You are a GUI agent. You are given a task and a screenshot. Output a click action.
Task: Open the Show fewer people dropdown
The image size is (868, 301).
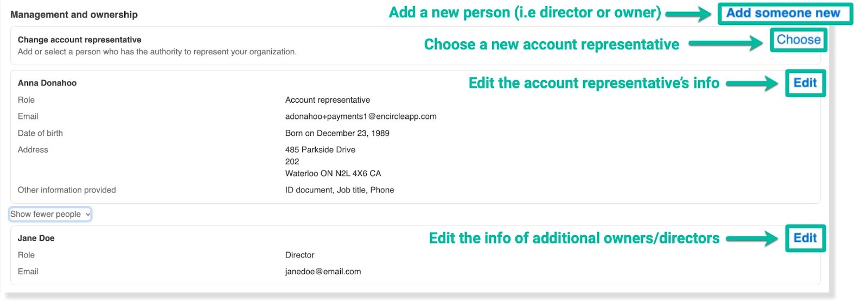[x=50, y=214]
